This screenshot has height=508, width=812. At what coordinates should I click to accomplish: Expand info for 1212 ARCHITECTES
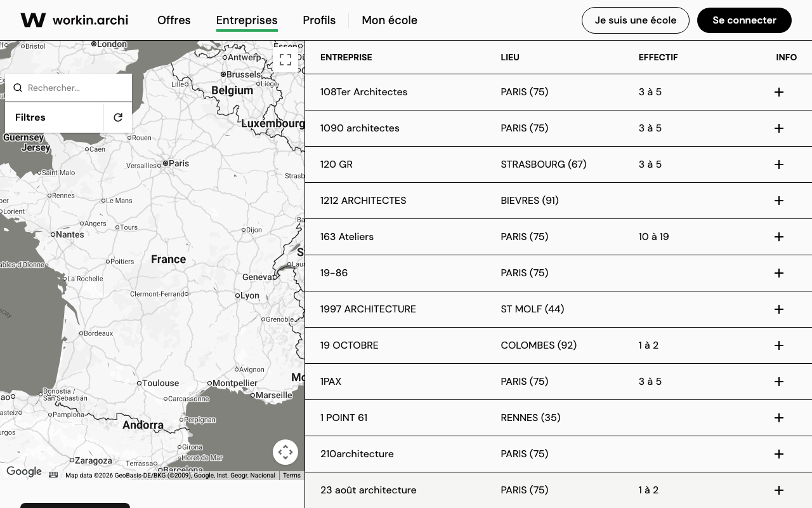779,201
